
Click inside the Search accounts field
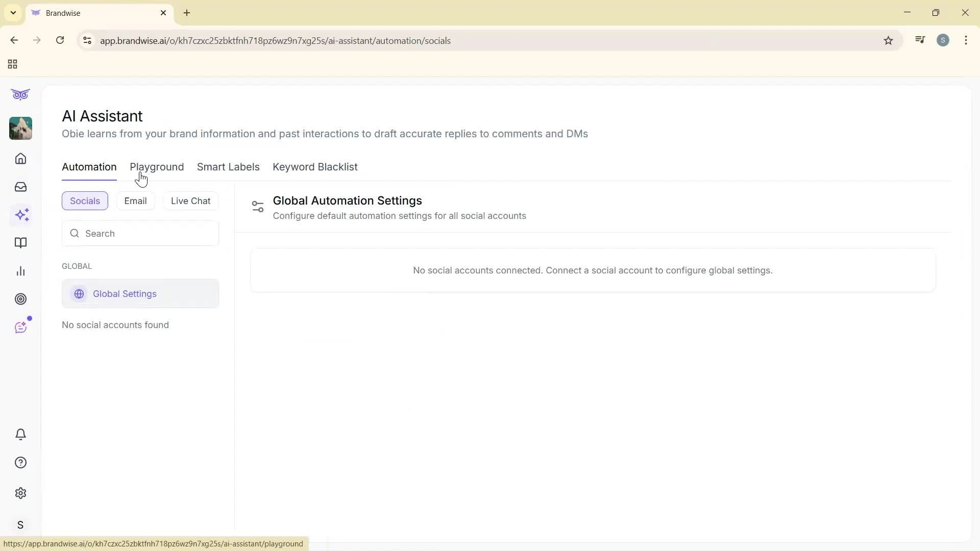140,233
